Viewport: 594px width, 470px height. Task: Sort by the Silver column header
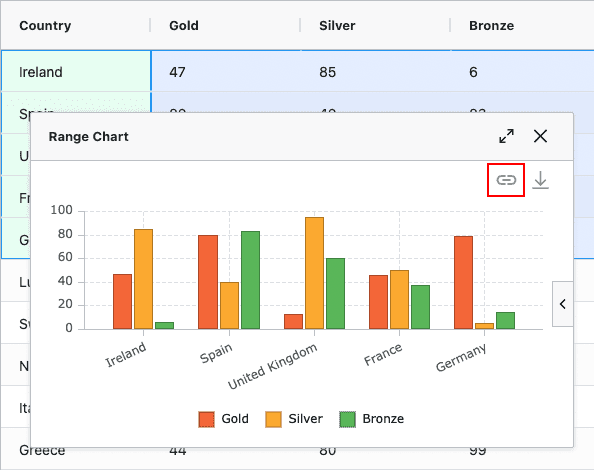click(337, 25)
